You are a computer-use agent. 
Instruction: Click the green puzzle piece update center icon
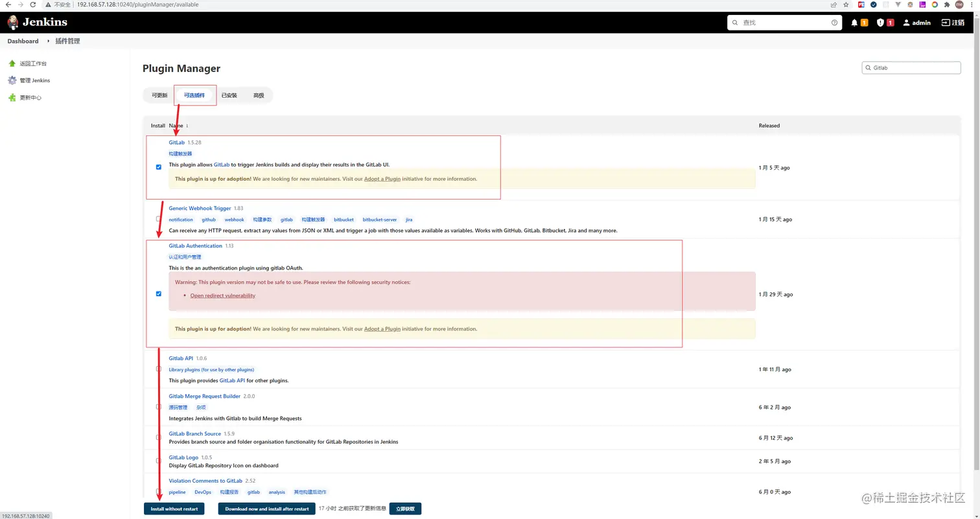click(12, 98)
